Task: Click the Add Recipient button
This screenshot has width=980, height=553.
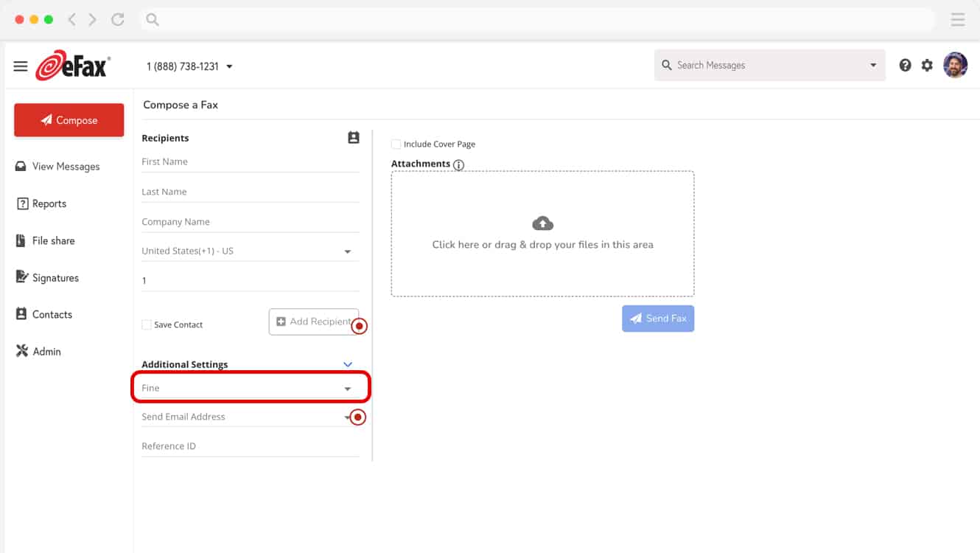Action: pyautogui.click(x=313, y=321)
